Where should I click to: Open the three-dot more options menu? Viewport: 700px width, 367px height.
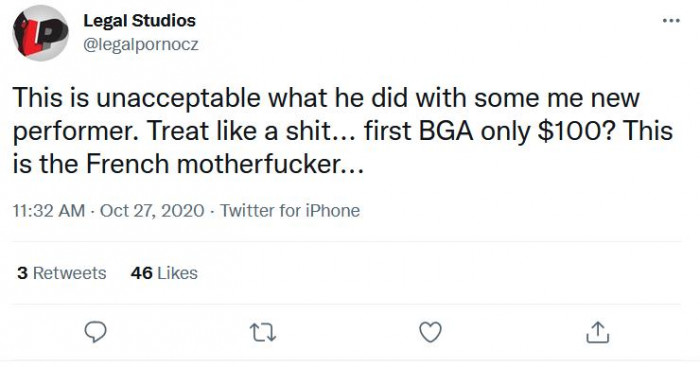tap(671, 21)
